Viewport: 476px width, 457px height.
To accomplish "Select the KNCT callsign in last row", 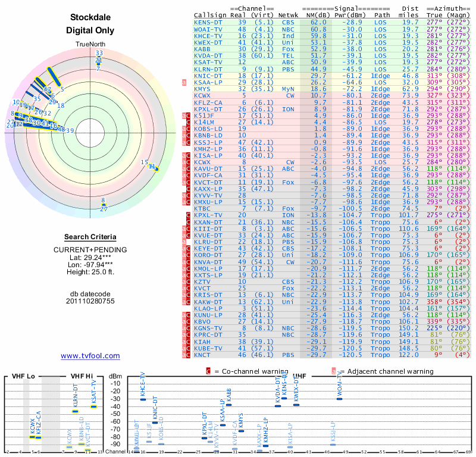I will pos(202,355).
